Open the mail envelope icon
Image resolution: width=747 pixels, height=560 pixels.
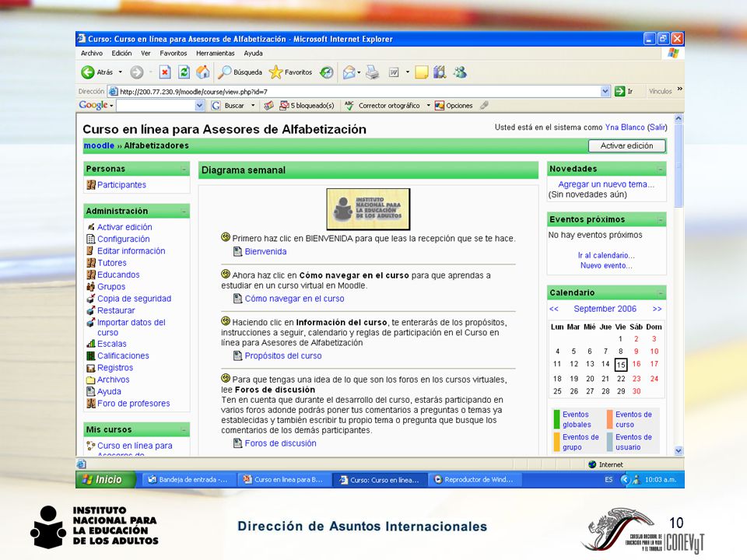click(349, 72)
